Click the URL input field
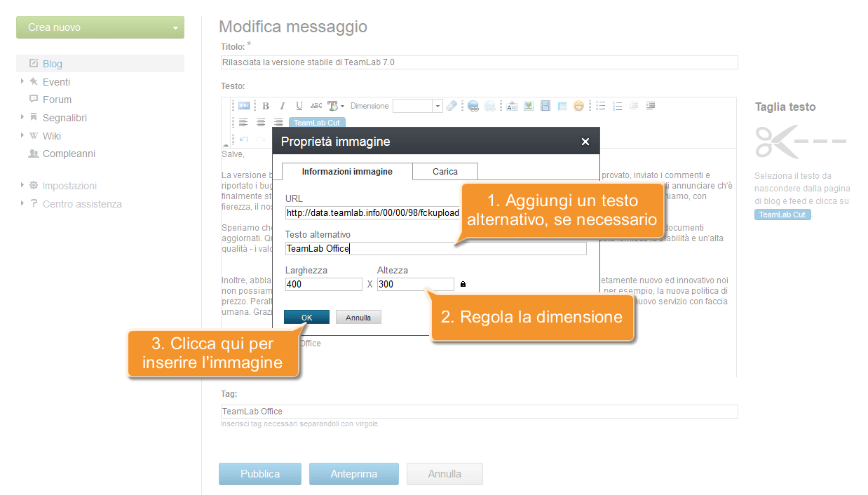 [x=373, y=212]
